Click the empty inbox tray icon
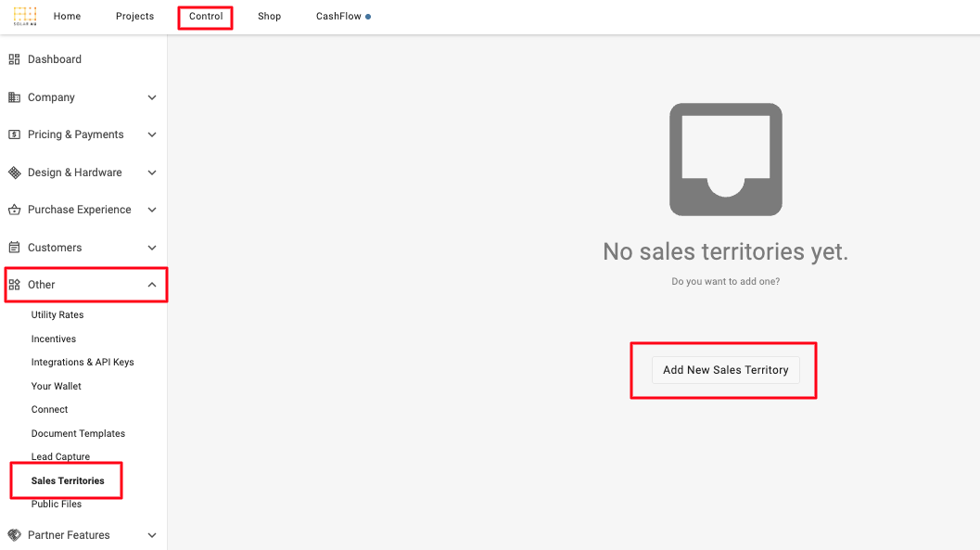This screenshot has height=550, width=980. click(726, 160)
